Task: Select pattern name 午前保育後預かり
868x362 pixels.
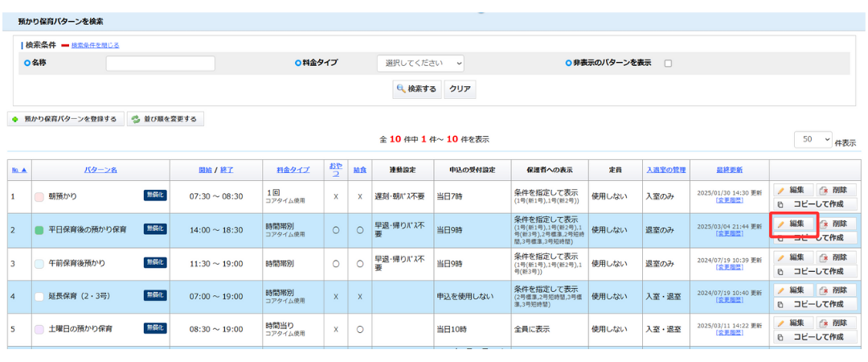Action: (x=77, y=263)
